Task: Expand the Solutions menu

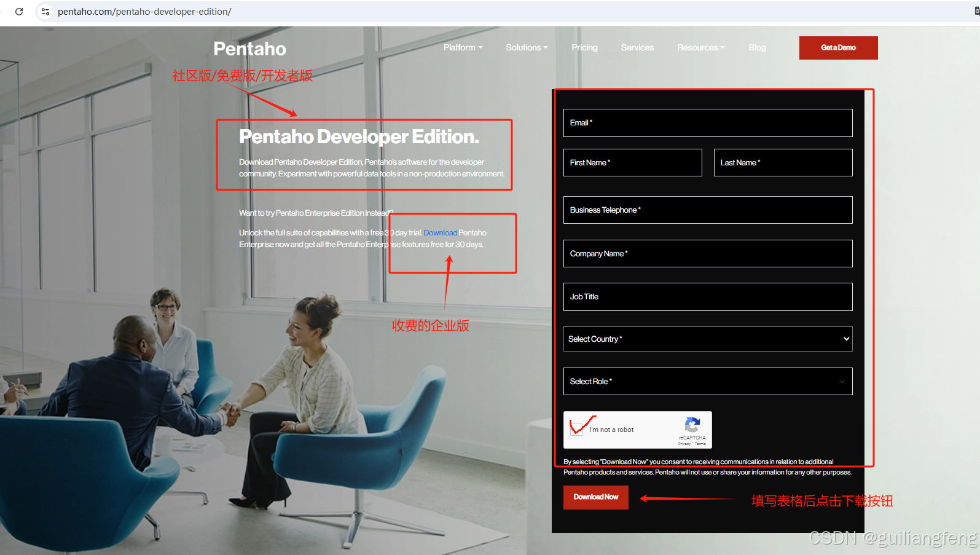Action: tap(527, 47)
